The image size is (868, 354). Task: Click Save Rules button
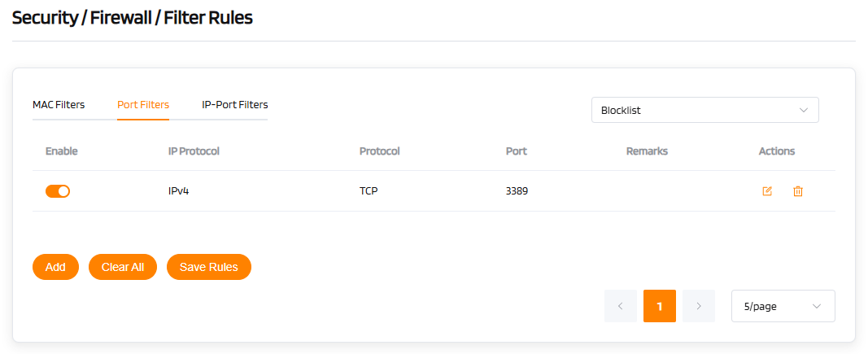pyautogui.click(x=209, y=267)
